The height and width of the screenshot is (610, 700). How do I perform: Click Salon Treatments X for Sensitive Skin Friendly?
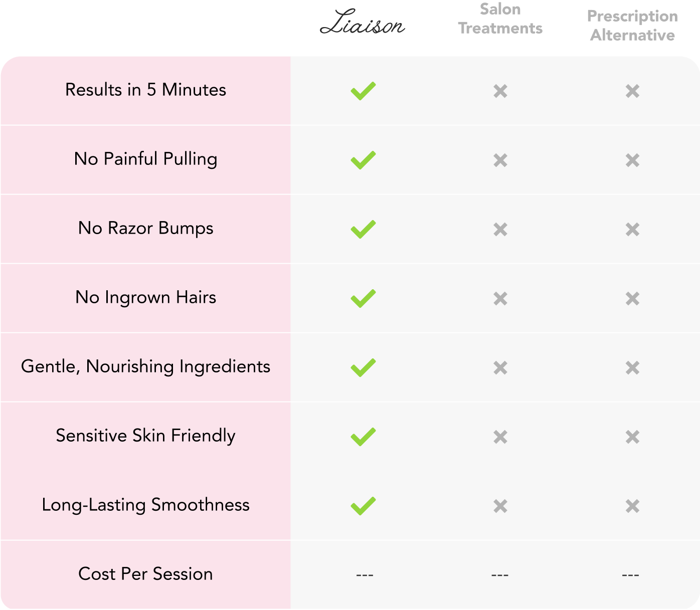[x=500, y=437]
